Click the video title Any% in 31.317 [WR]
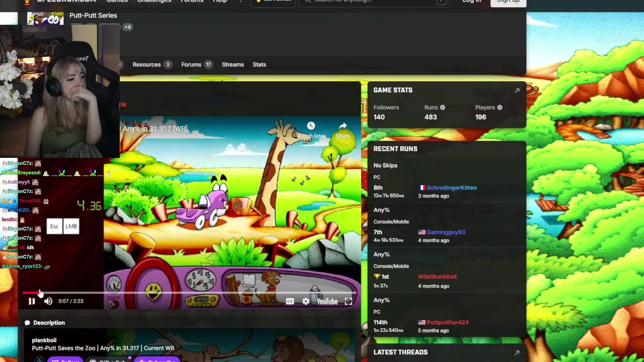Screen dimensions: 644x362 click(x=155, y=129)
